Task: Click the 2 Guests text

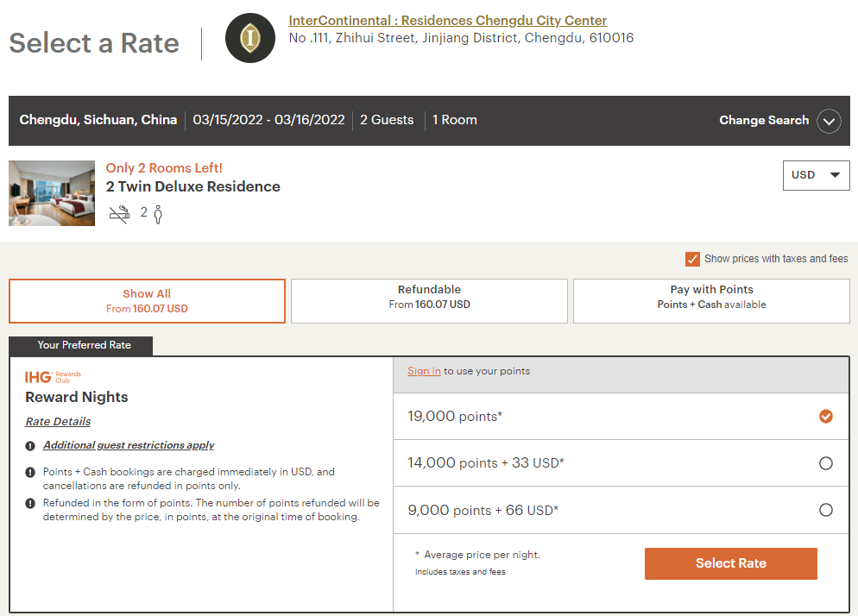Action: coord(387,120)
